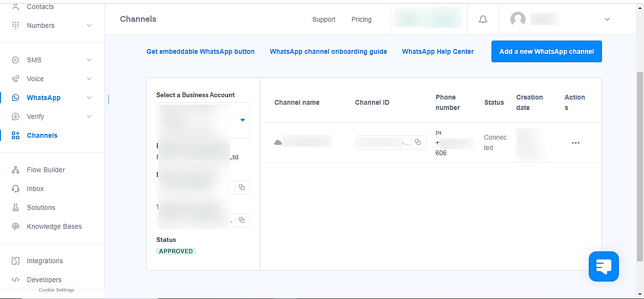Open Integrations from the sidebar
The image size is (644, 299).
coord(44,261)
